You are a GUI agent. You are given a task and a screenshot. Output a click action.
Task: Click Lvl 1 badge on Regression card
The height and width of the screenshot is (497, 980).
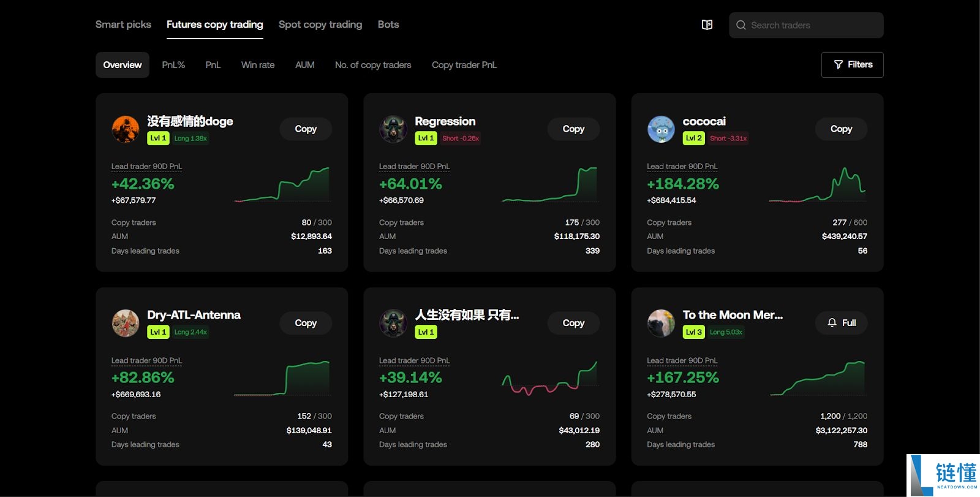click(x=426, y=138)
